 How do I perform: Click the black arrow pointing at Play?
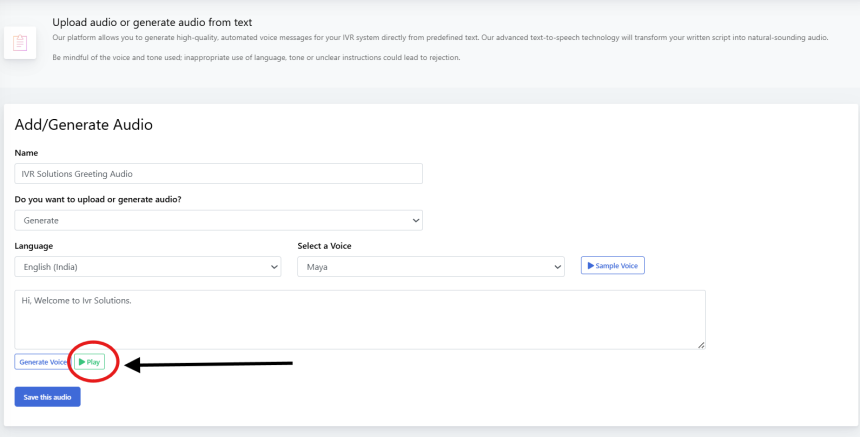(x=210, y=365)
